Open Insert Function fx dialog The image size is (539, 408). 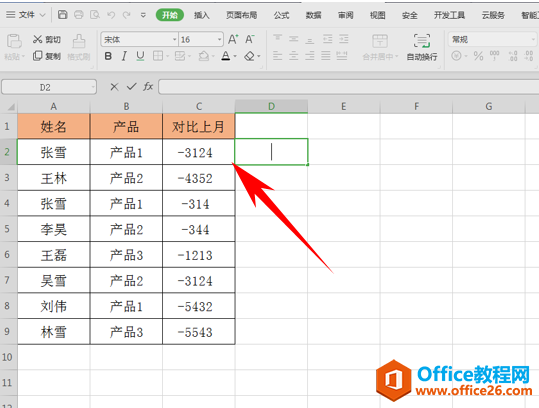[x=148, y=87]
